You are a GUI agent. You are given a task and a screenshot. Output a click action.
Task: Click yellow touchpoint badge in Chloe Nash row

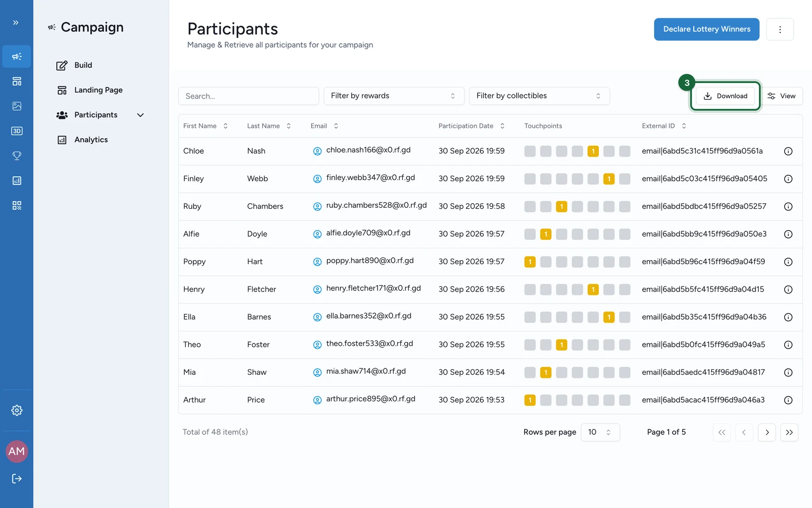pyautogui.click(x=593, y=151)
